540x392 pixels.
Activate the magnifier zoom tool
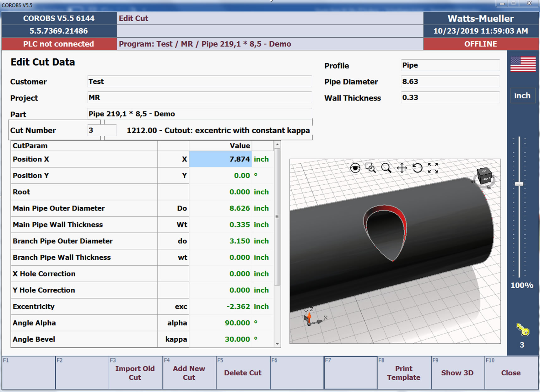[386, 168]
